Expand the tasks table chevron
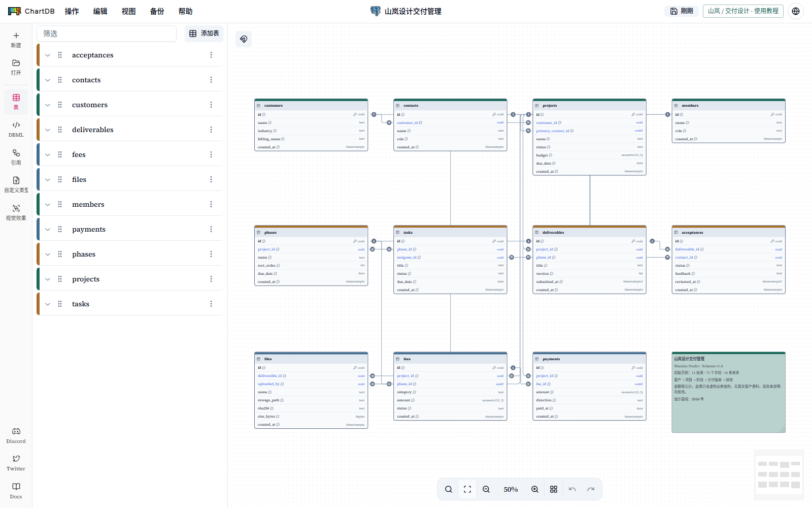Image resolution: width=812 pixels, height=508 pixels. [x=48, y=304]
